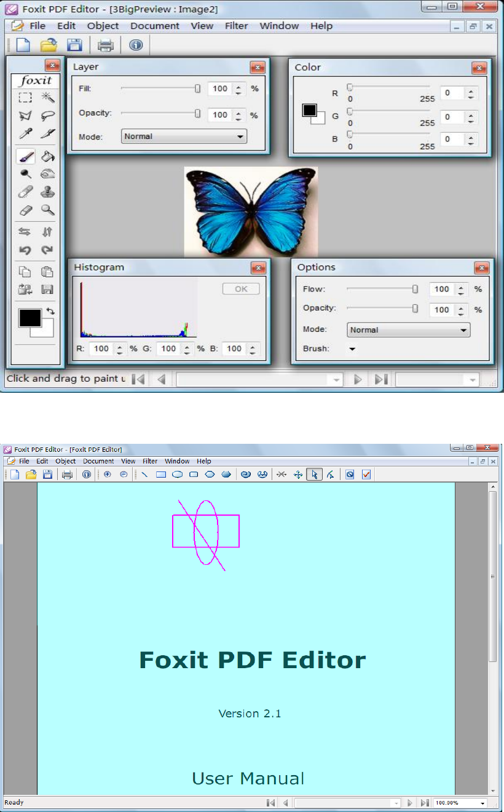Click the Version 2.1 text on the page
The width and height of the screenshot is (504, 812).
pos(250,714)
